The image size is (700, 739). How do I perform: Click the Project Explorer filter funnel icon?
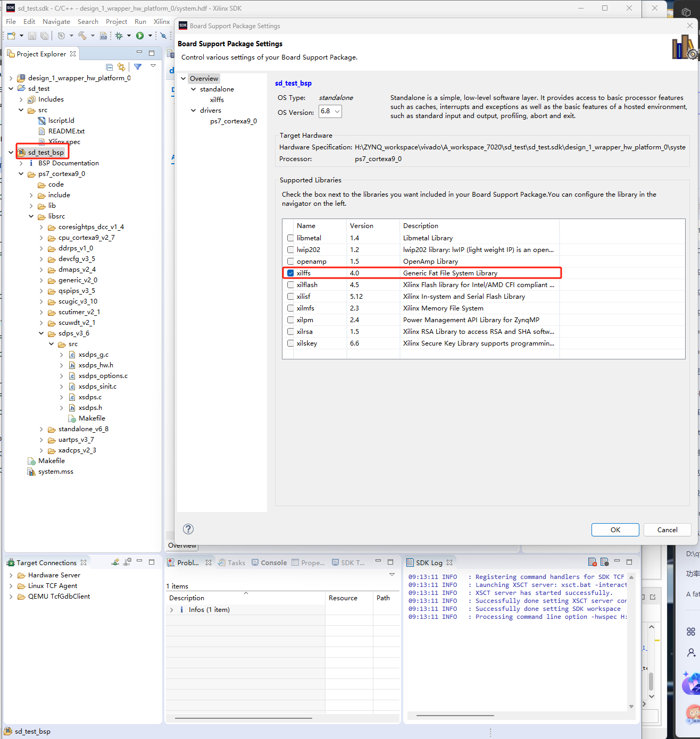click(x=138, y=67)
